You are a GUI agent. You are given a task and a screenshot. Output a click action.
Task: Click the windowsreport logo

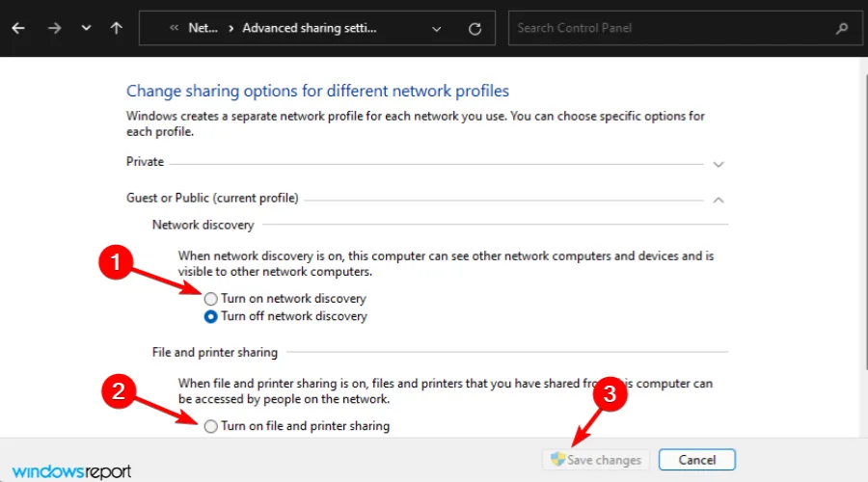click(67, 470)
